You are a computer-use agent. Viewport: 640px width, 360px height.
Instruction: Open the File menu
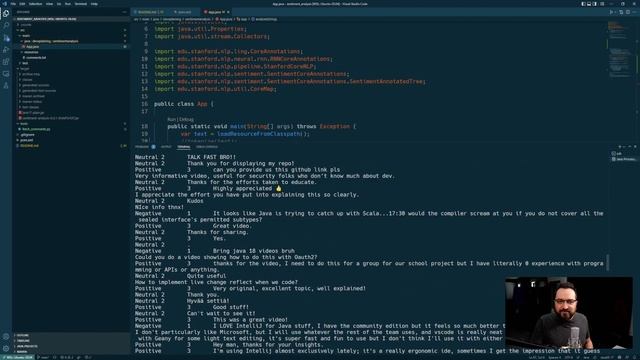13,4
